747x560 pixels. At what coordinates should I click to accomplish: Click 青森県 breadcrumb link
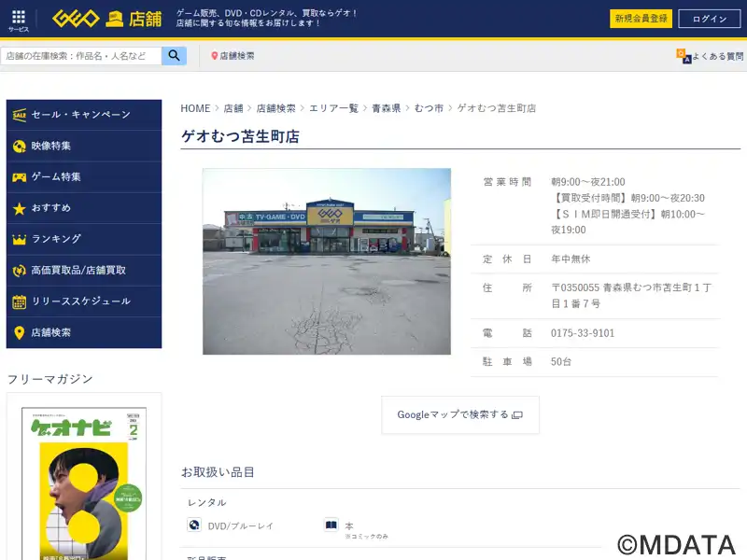pyautogui.click(x=386, y=108)
